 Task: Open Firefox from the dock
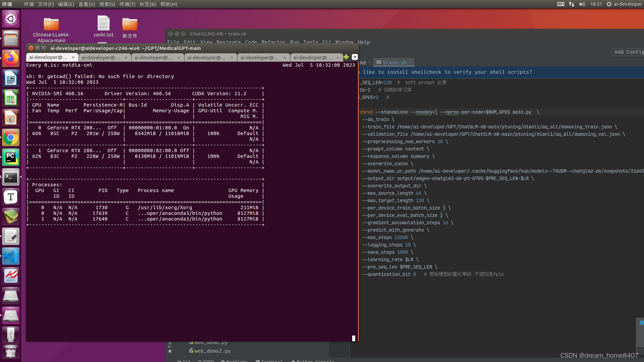(11, 58)
